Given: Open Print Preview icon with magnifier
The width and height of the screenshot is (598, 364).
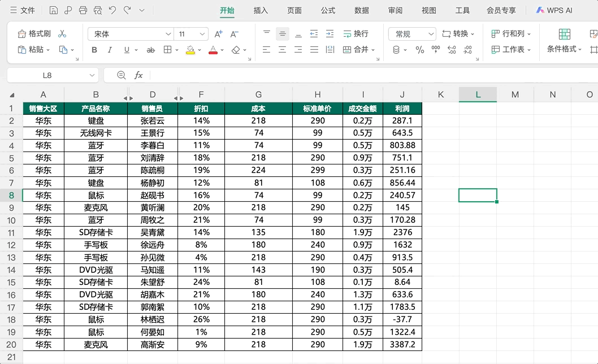Looking at the screenshot, I should tap(98, 10).
